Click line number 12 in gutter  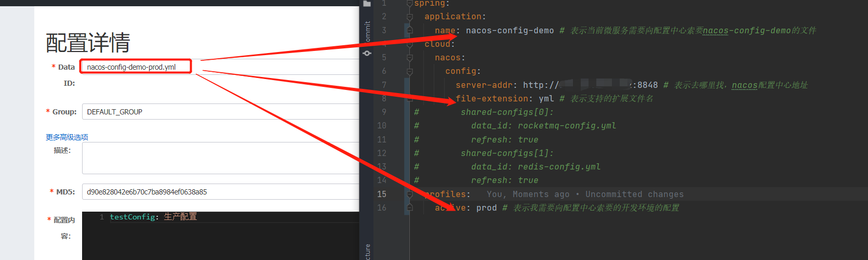click(x=382, y=153)
